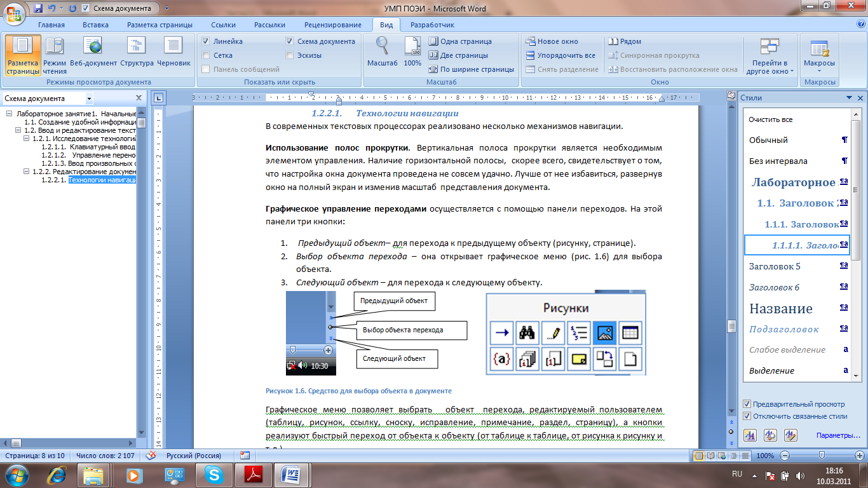The height and width of the screenshot is (488, 868).
Task: Open the Разметка страницы tab
Action: pyautogui.click(x=159, y=25)
